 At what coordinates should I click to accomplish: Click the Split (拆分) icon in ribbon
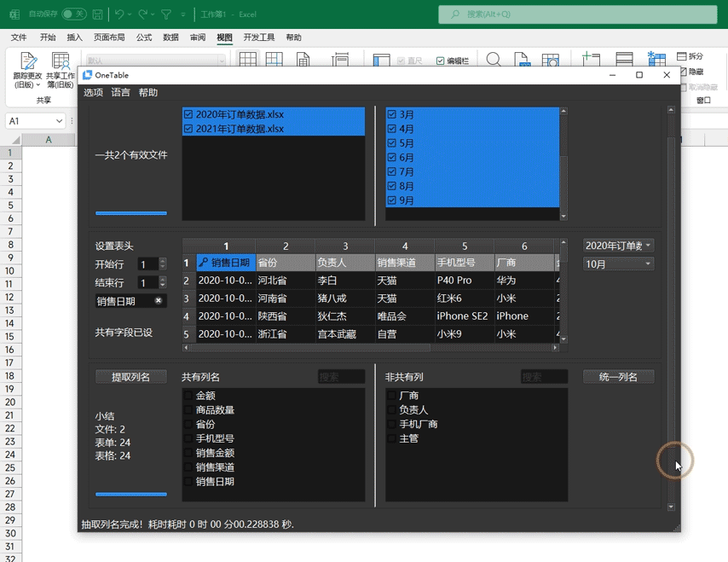(682, 56)
